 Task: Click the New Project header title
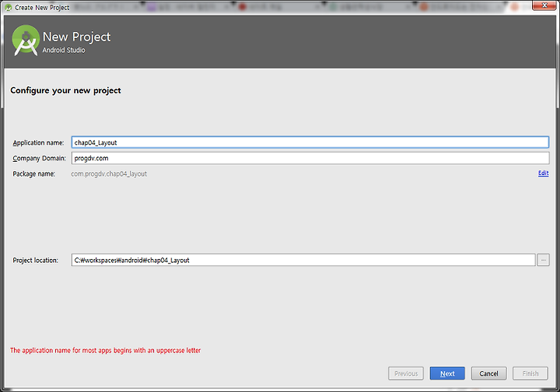(x=76, y=37)
